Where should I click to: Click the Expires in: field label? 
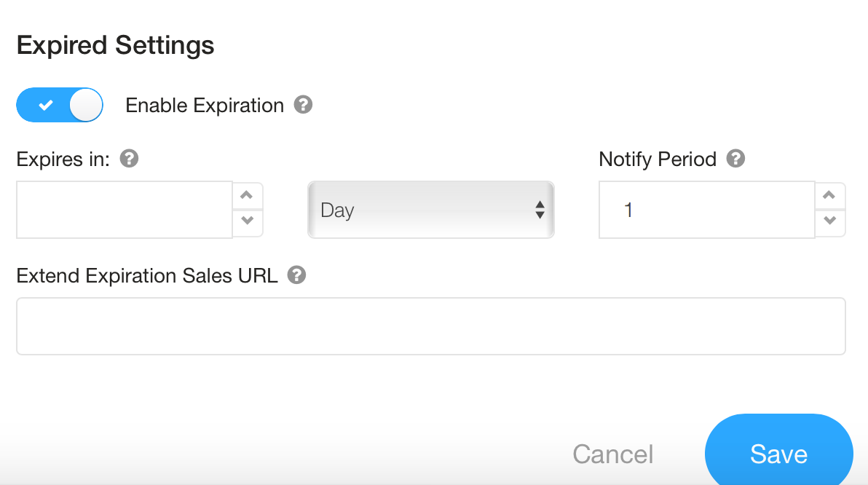tap(63, 159)
